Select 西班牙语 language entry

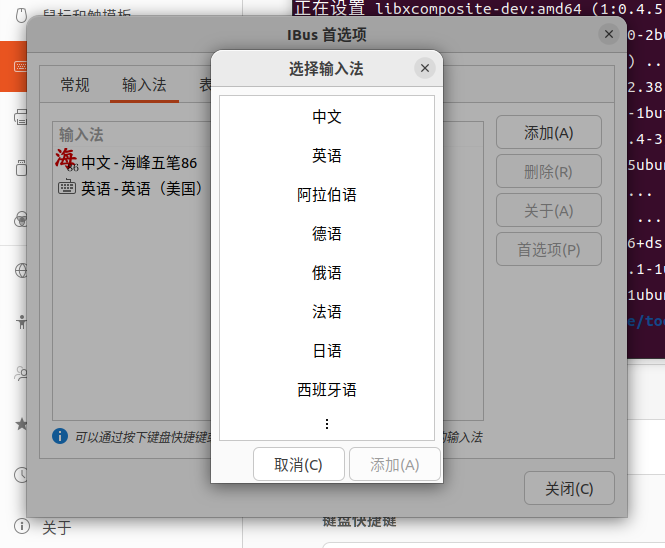click(x=327, y=390)
